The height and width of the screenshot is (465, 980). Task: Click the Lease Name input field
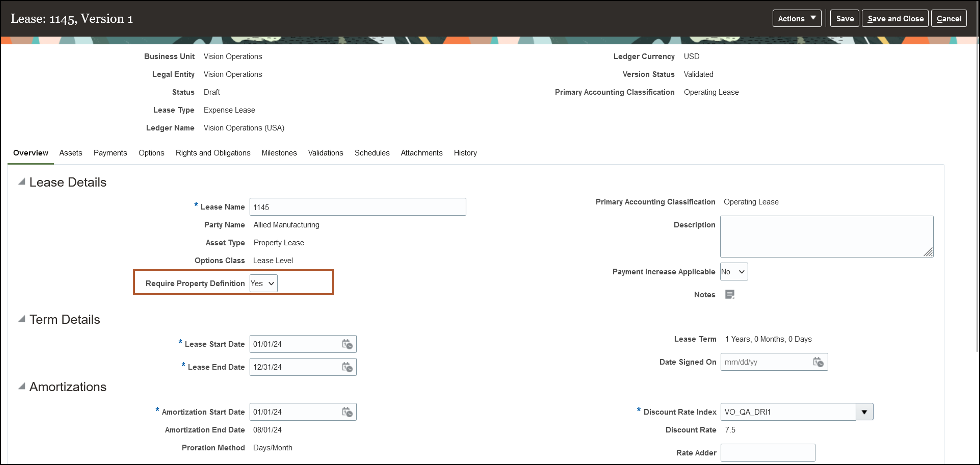(x=357, y=207)
